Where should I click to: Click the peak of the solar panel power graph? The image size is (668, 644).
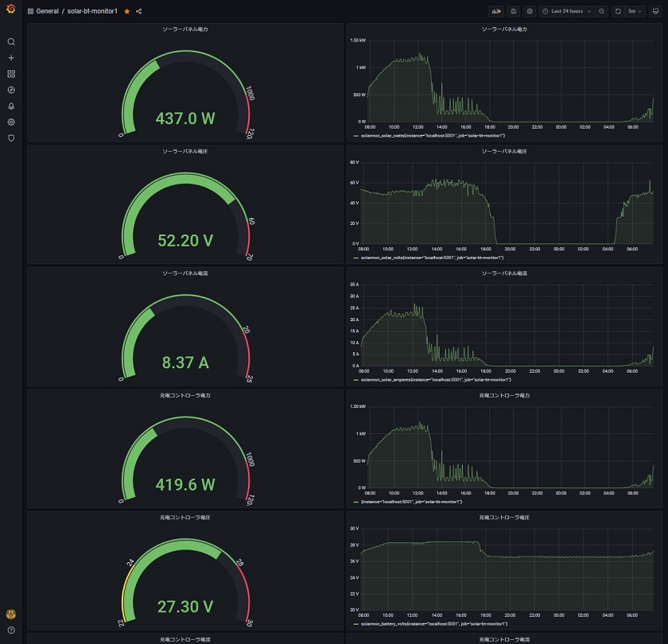click(420, 54)
